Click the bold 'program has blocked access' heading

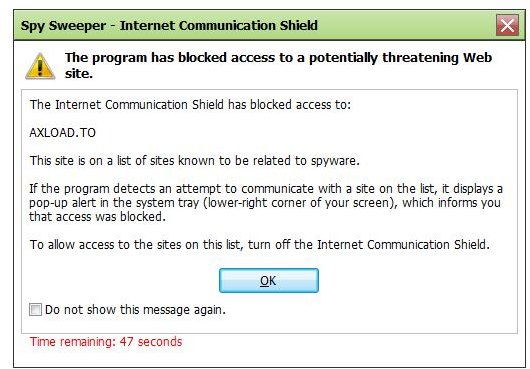181,57
